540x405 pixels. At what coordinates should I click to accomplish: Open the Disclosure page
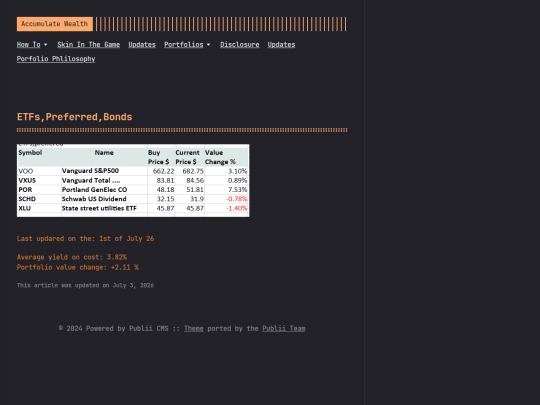point(240,44)
